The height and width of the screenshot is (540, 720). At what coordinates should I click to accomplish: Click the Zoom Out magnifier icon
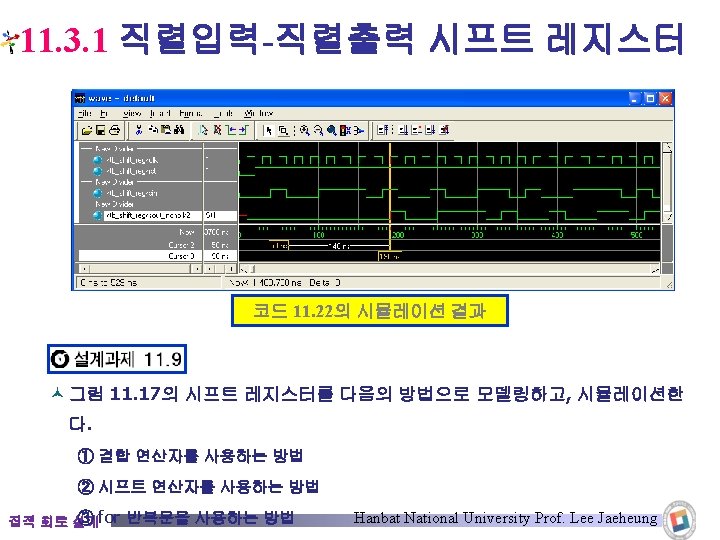point(318,130)
